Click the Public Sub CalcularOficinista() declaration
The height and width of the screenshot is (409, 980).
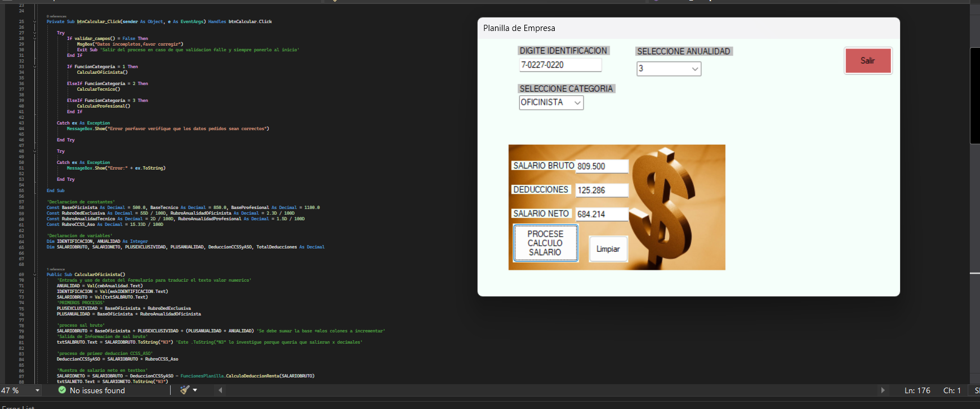(86, 274)
